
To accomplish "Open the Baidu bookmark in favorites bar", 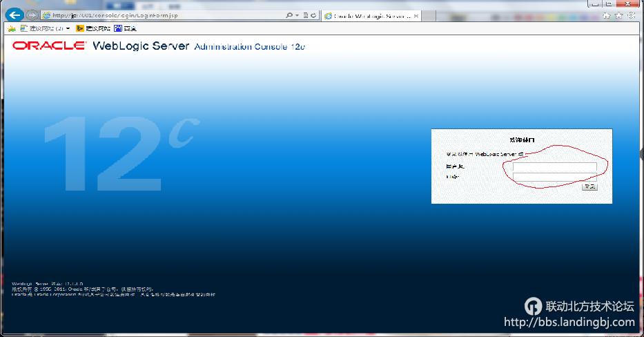I will (x=126, y=28).
